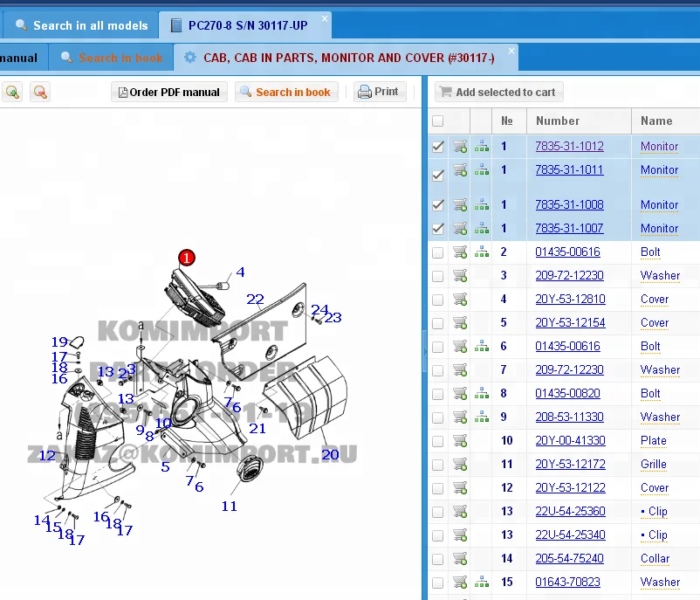Click callout number 20 on the parts diagram
This screenshot has height=600, width=700.
pos(330,454)
